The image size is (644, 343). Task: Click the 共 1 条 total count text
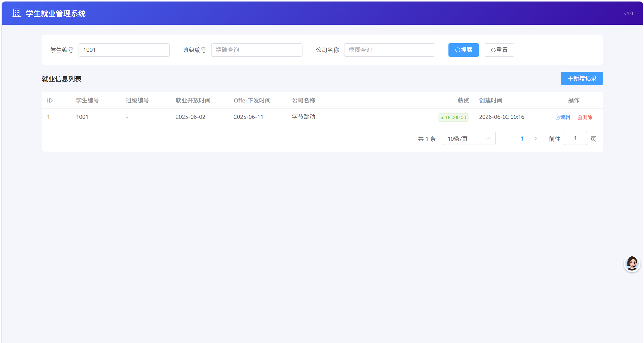(x=427, y=139)
